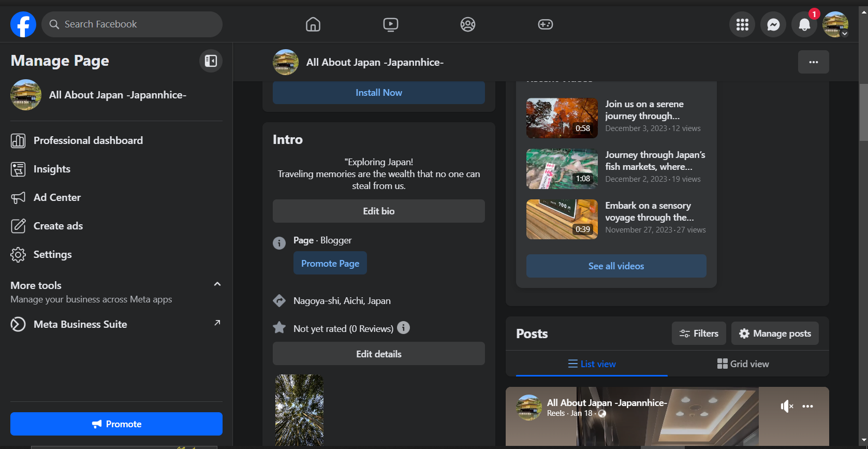This screenshot has height=449, width=868.
Task: Open the reel post author name
Action: tap(607, 402)
